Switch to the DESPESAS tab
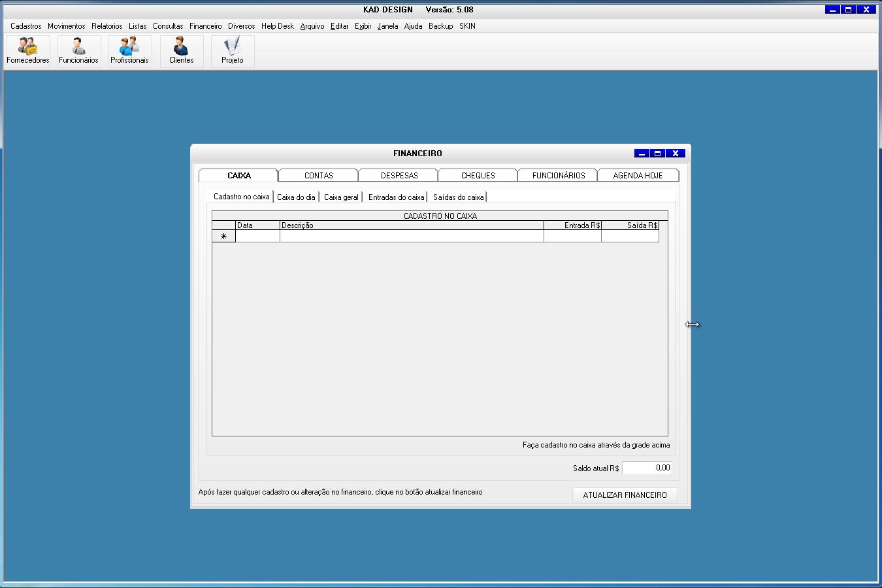 398,175
